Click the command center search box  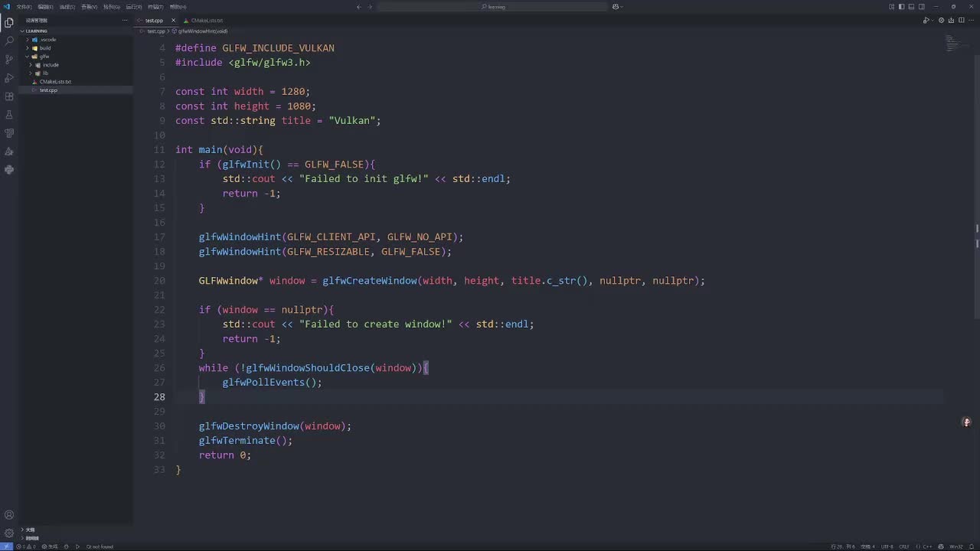tap(492, 7)
